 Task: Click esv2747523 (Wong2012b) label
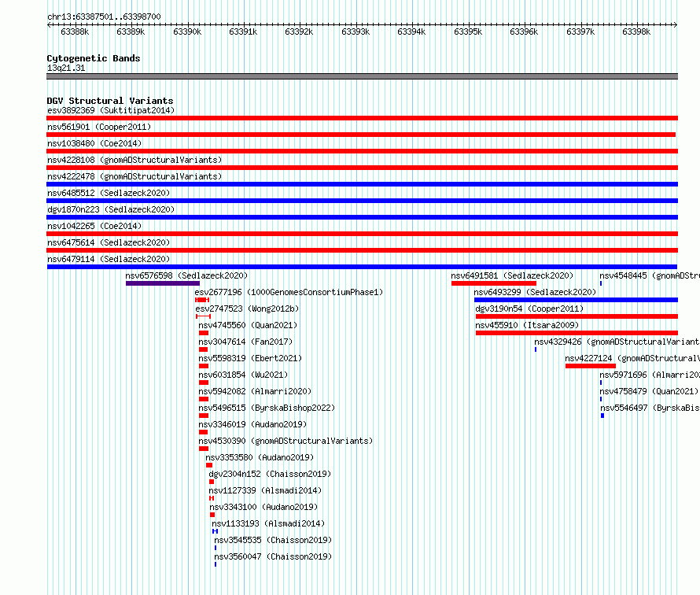point(247,309)
